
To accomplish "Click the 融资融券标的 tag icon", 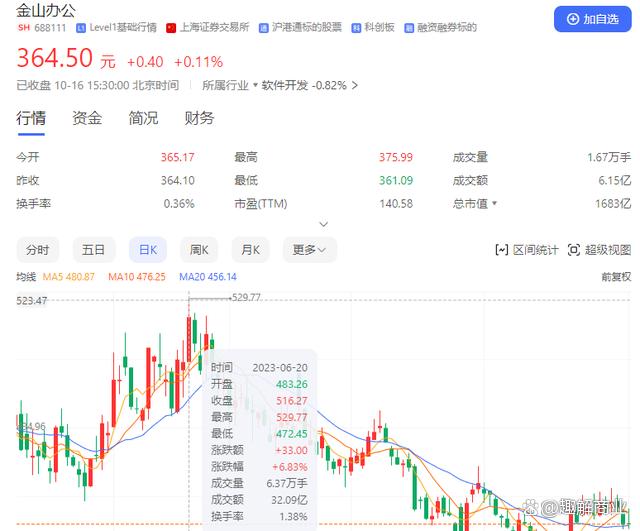I will tap(409, 28).
